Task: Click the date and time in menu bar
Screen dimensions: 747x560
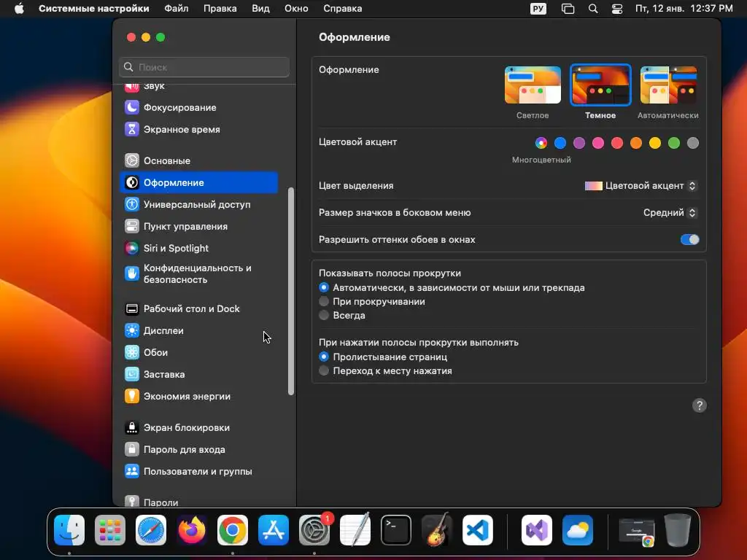Action: click(x=684, y=9)
